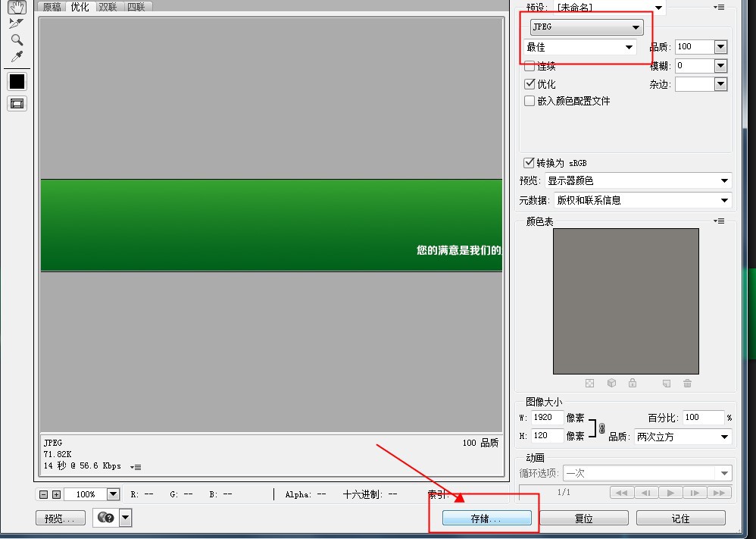Go to last animation frame
The image size is (756, 539).
[720, 493]
